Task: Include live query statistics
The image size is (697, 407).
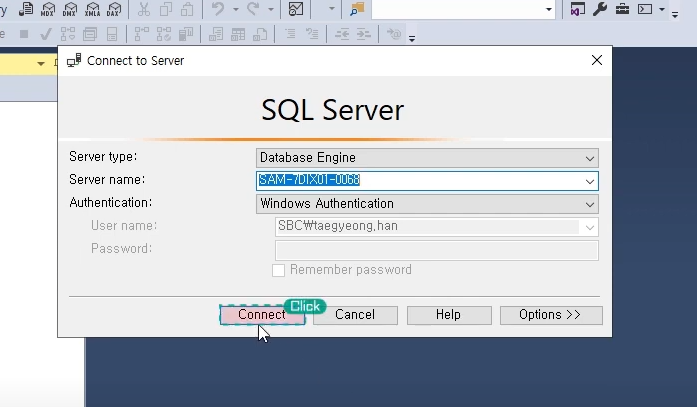Action: pyautogui.click(x=164, y=34)
